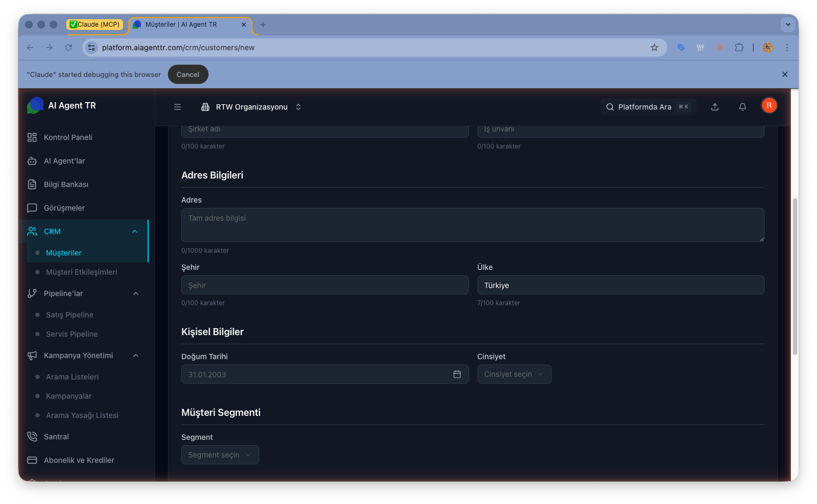Open Santral phone icon
Image resolution: width=817 pixels, height=504 pixels.
32,437
